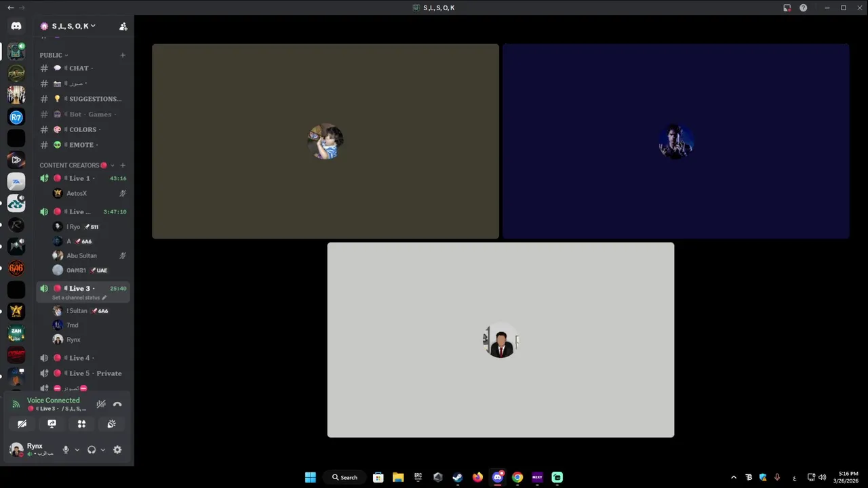Open Firefox from the taskbar

[477, 477]
